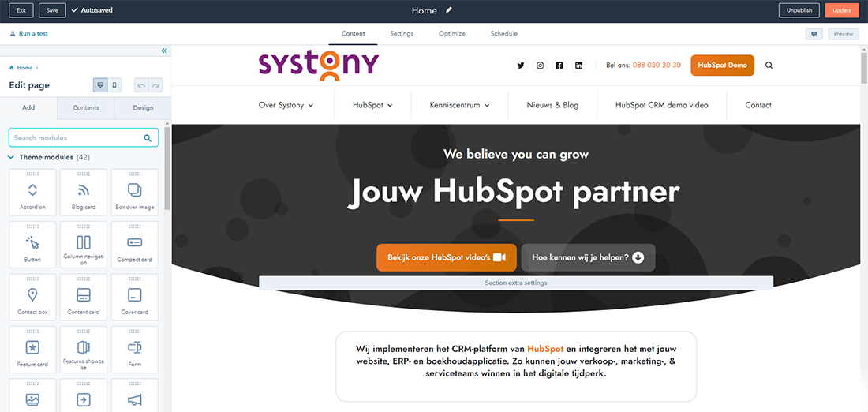
Task: Select the Cover card module
Action: point(134,298)
